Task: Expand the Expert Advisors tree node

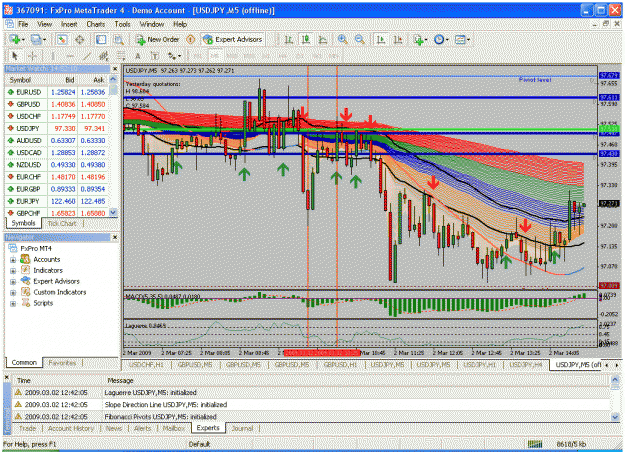Action: click(13, 282)
